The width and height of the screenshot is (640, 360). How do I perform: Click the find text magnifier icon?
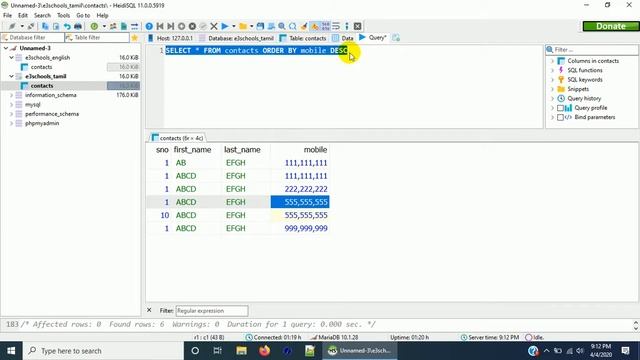point(282,26)
